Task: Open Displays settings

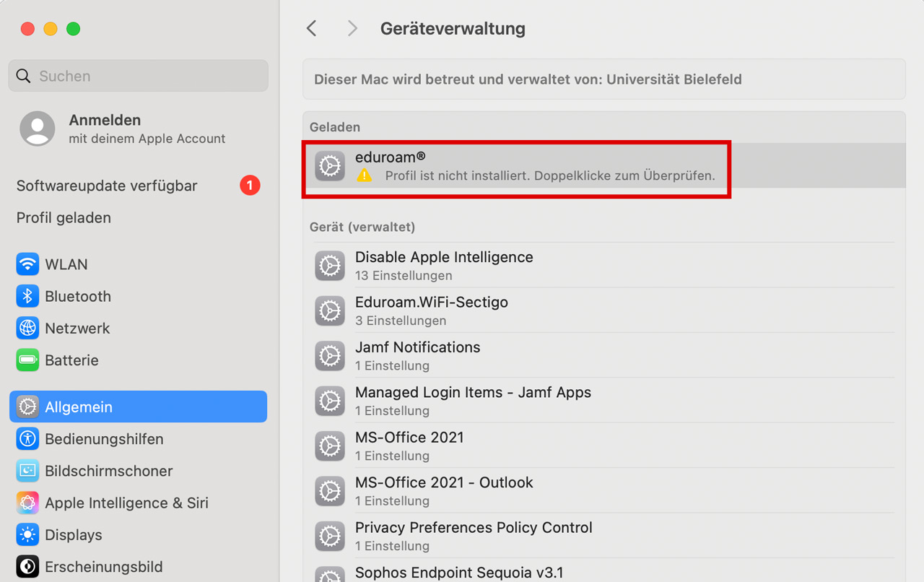Action: click(138, 534)
